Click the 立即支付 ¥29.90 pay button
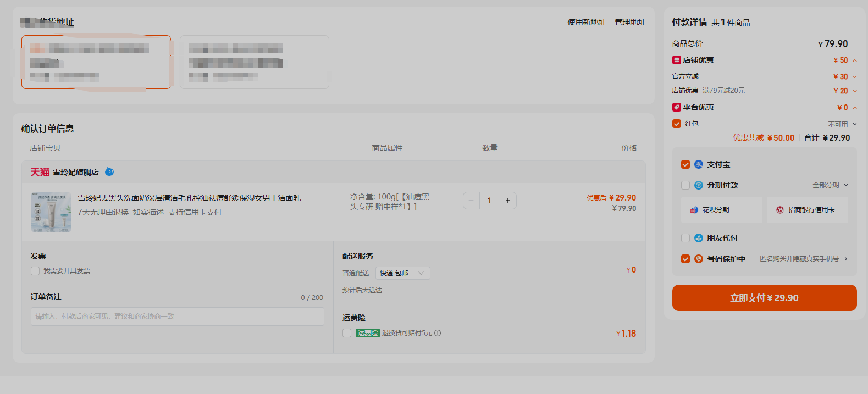 (x=764, y=298)
